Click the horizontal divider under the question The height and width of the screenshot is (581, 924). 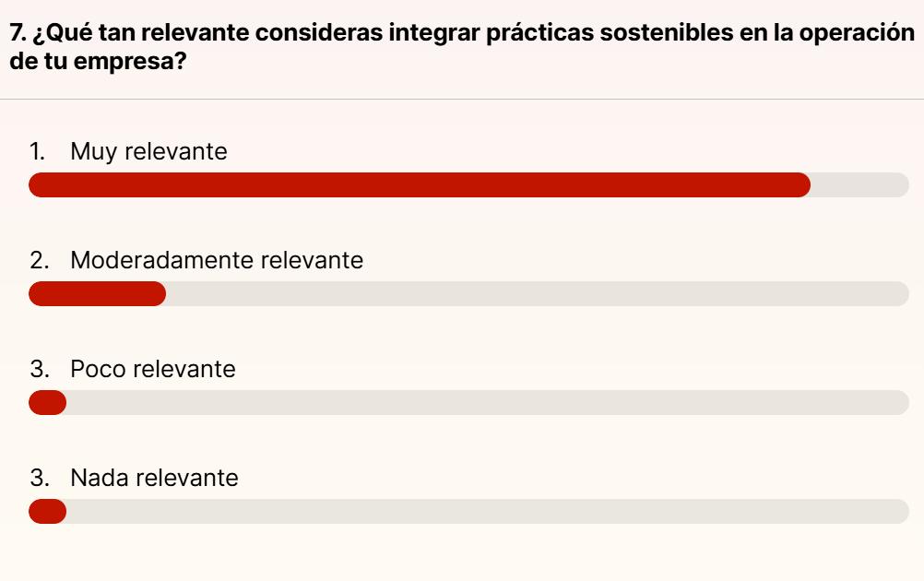tap(462, 99)
